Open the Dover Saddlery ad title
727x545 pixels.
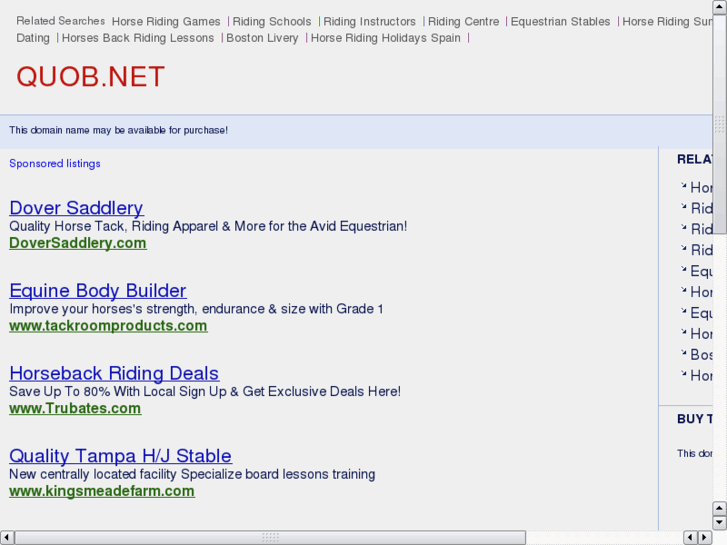[77, 208]
